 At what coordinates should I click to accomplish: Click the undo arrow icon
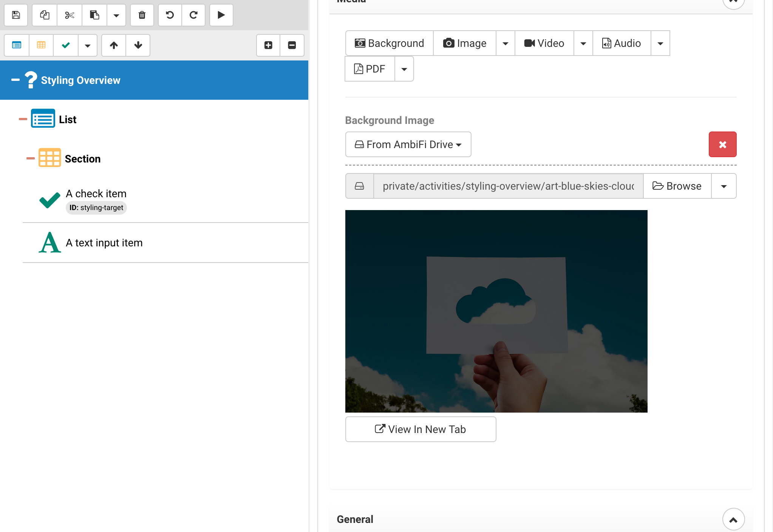(170, 15)
